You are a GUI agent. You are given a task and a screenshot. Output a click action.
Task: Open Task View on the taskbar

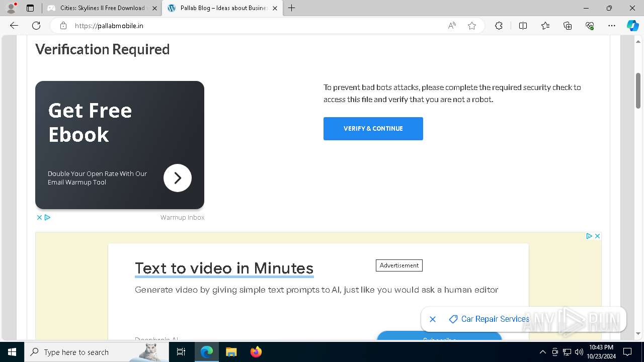click(181, 352)
